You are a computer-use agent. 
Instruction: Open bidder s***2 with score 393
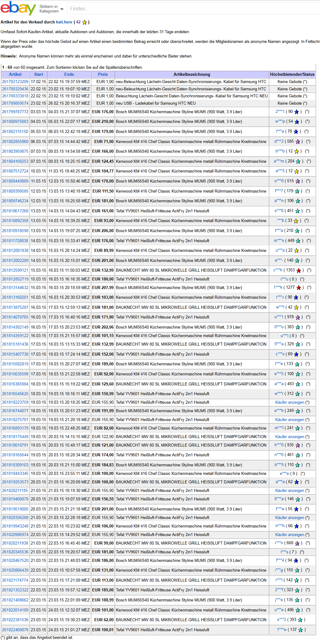(282, 620)
